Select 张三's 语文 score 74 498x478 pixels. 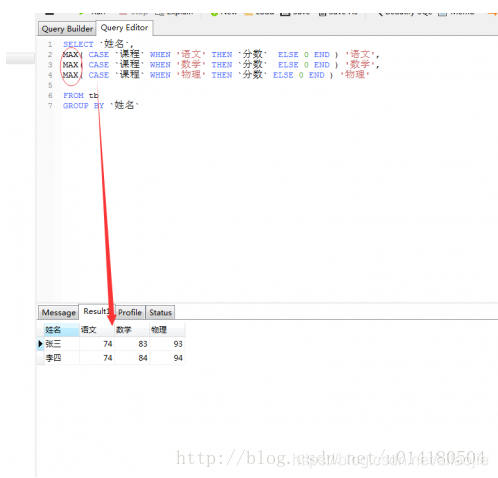97,344
